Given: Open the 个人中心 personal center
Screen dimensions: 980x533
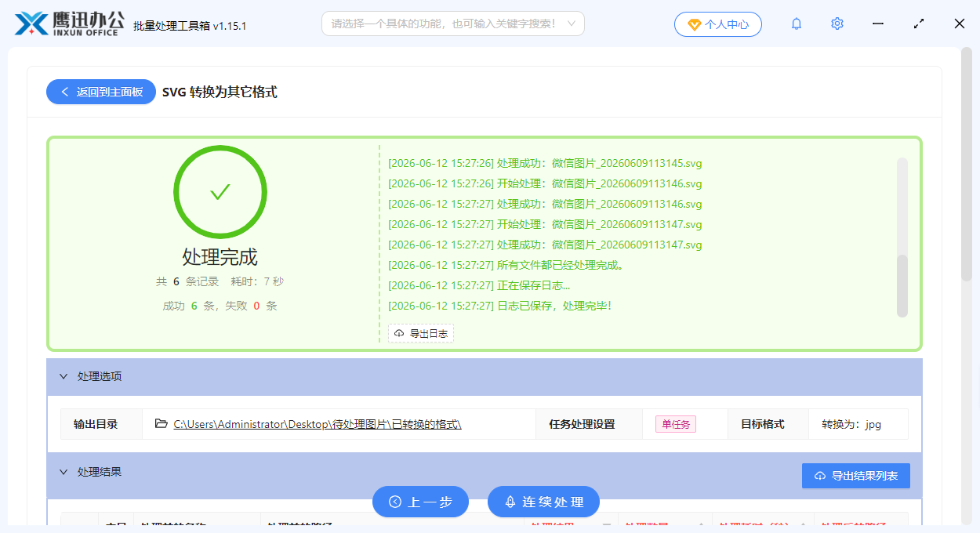Looking at the screenshot, I should (717, 24).
